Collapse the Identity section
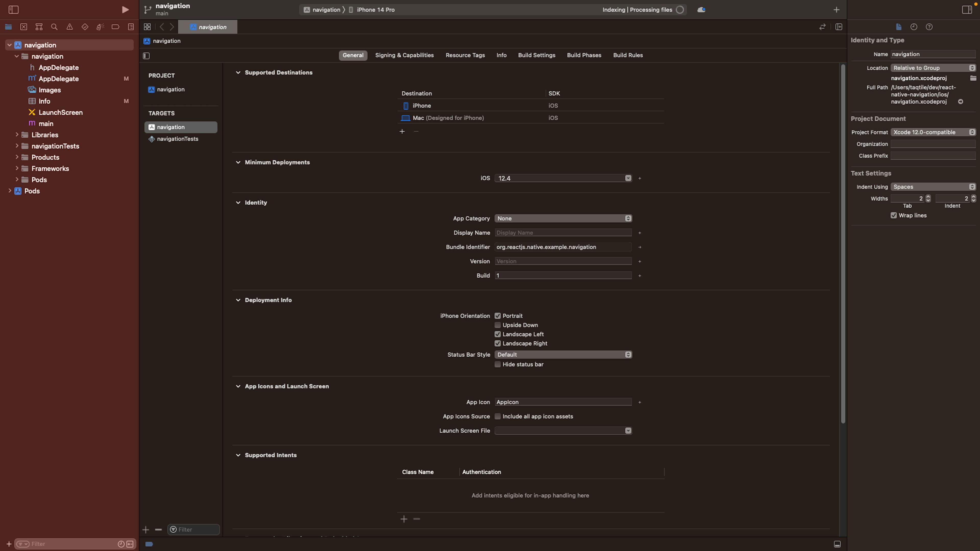Screen dimensions: 980x551 (x=238, y=202)
